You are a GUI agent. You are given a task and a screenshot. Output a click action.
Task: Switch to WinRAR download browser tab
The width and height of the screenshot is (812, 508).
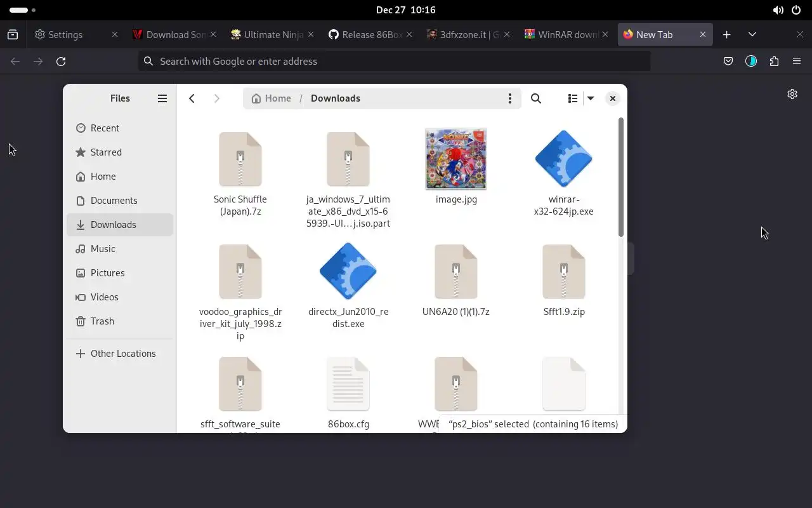click(568, 35)
